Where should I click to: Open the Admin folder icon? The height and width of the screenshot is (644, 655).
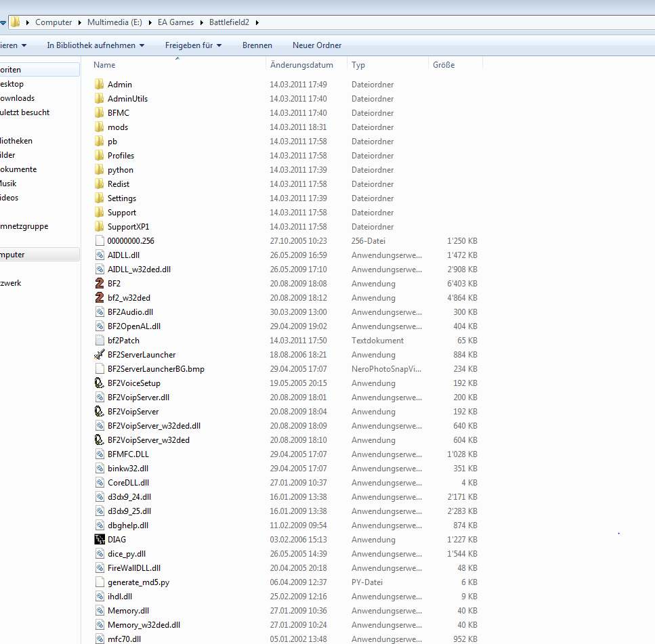(x=99, y=85)
